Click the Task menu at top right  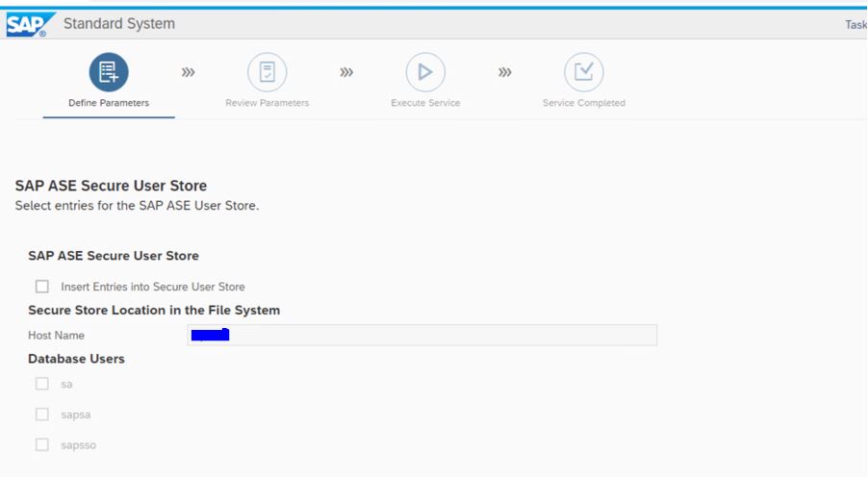coord(855,25)
